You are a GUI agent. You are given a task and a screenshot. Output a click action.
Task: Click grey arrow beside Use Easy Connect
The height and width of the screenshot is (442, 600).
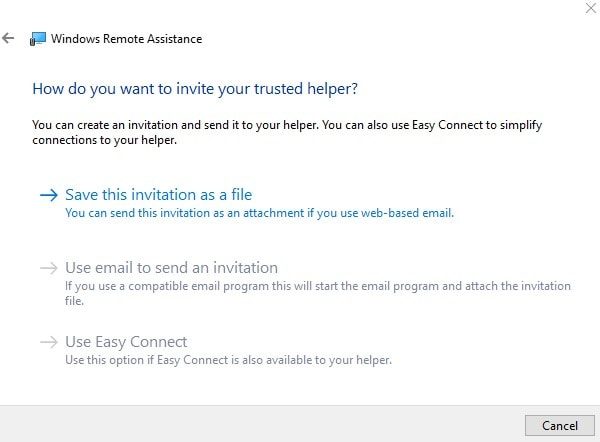(49, 342)
